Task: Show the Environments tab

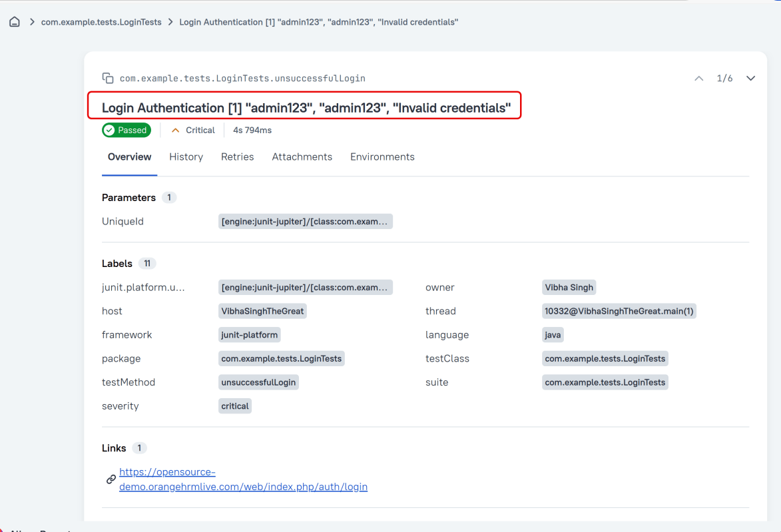Action: (382, 157)
